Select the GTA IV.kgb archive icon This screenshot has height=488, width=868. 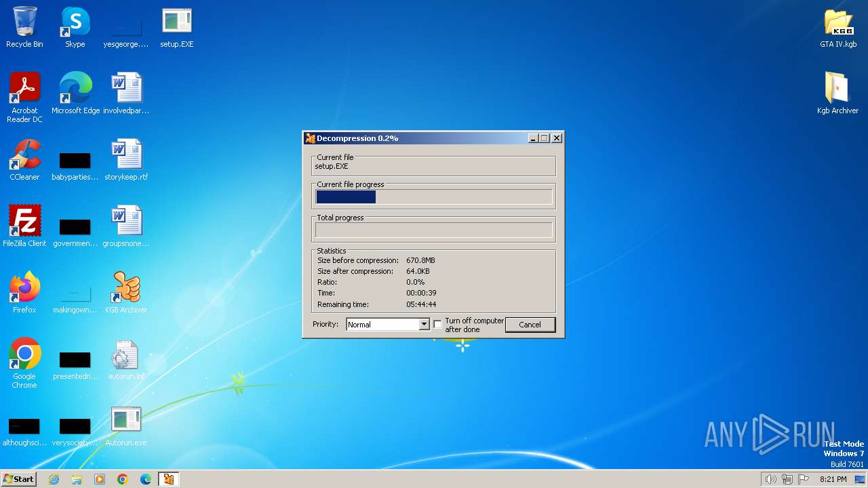tap(838, 28)
